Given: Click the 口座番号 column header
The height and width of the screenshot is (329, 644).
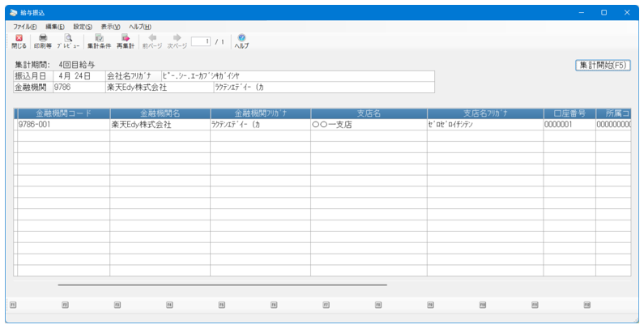Looking at the screenshot, I should point(569,113).
